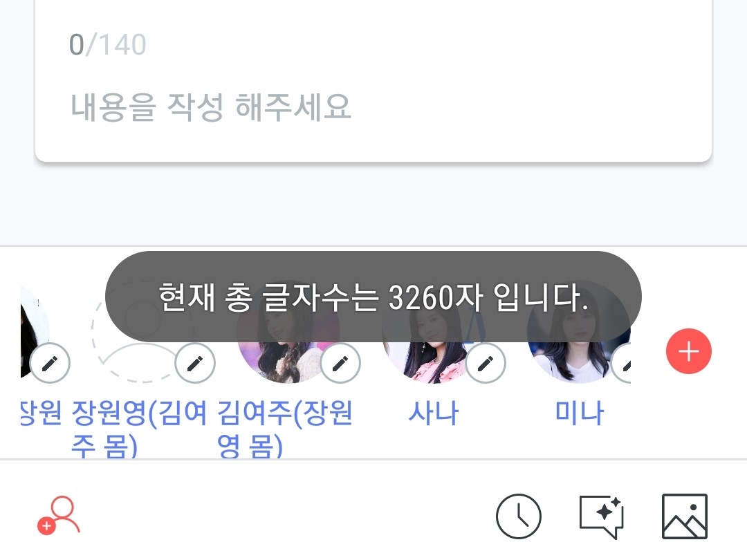Edit the 사나 character with pencil icon
The image size is (747, 560).
(486, 364)
